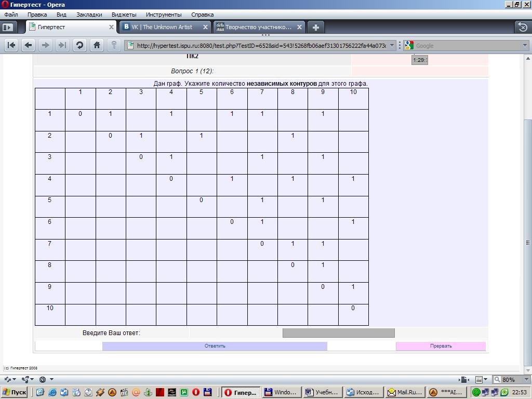Open the Правка menu
Image resolution: width=532 pixels, height=399 pixels.
point(37,15)
